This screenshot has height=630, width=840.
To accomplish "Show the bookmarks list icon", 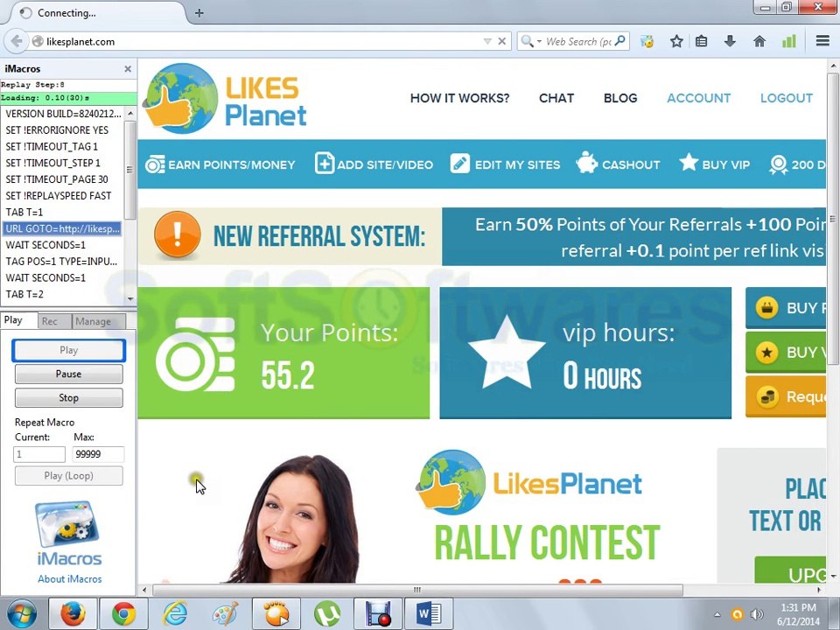I will click(x=701, y=41).
